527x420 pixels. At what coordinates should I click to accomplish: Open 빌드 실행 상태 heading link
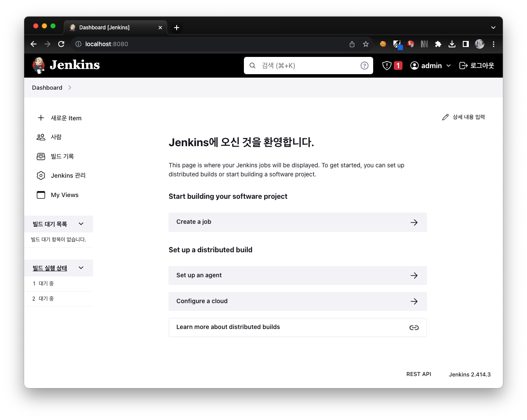(x=50, y=268)
